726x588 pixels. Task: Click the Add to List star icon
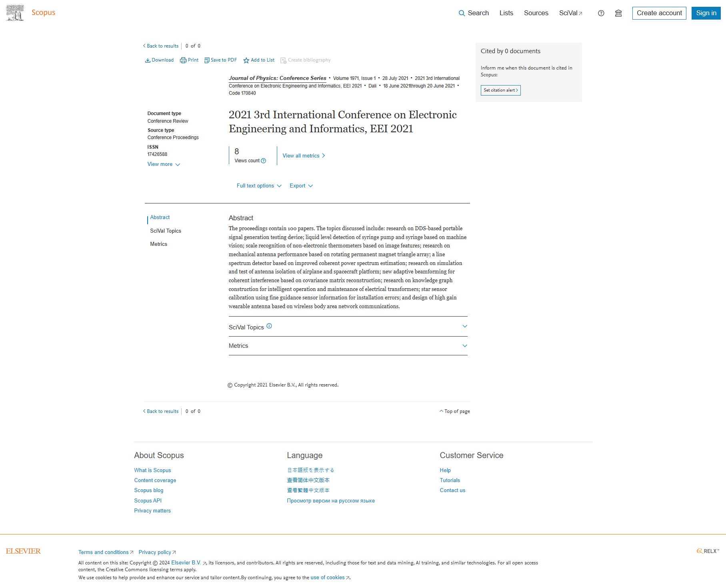(246, 60)
